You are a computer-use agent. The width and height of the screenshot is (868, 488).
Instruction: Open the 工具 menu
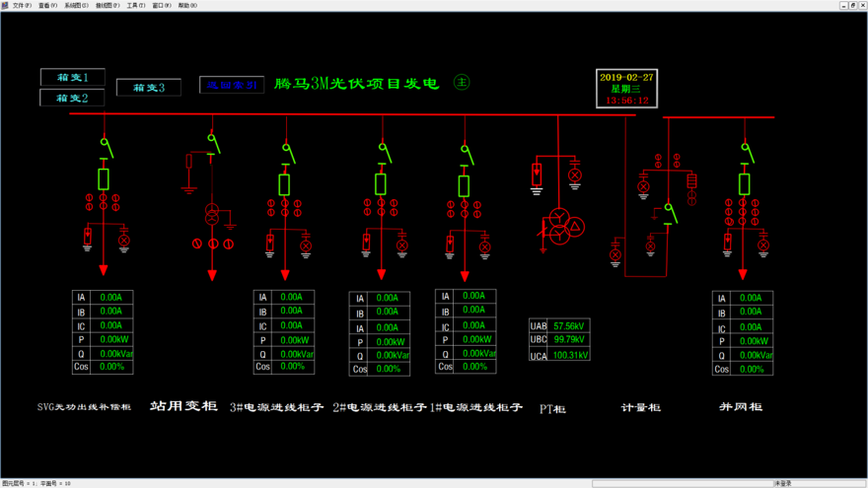(135, 5)
